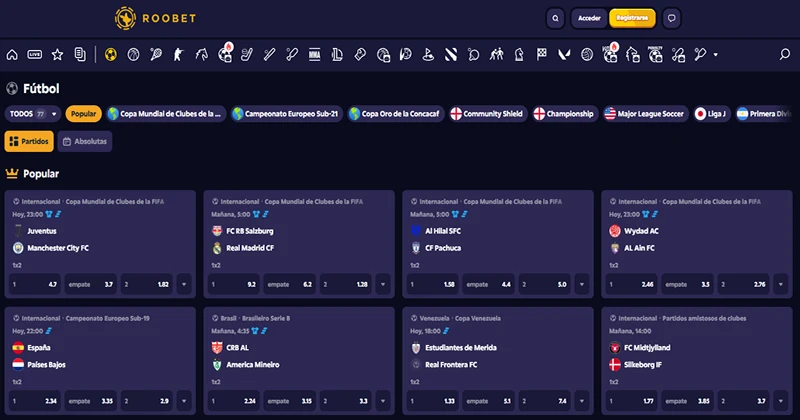
Task: Select the two fighters wrestling icon
Action: coord(496,55)
